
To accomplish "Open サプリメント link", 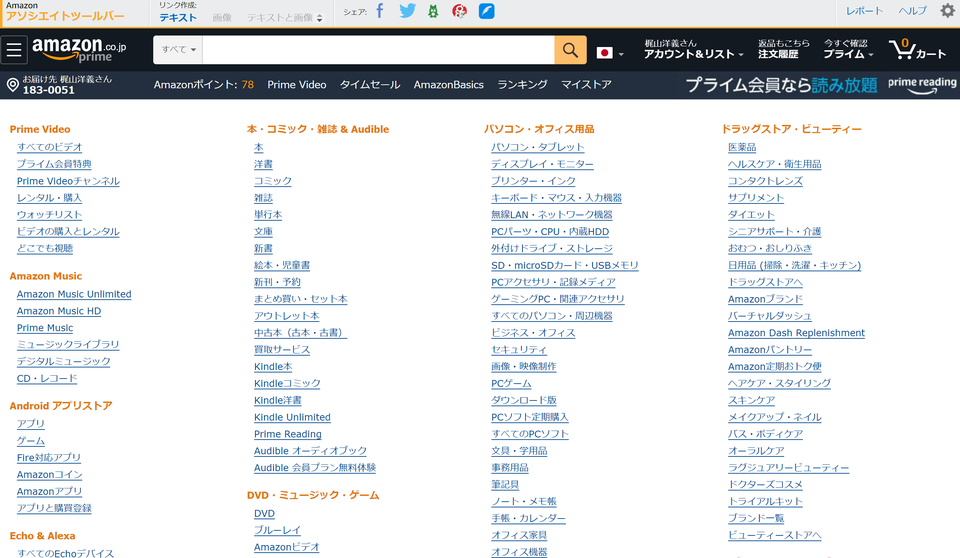I will pos(756,198).
